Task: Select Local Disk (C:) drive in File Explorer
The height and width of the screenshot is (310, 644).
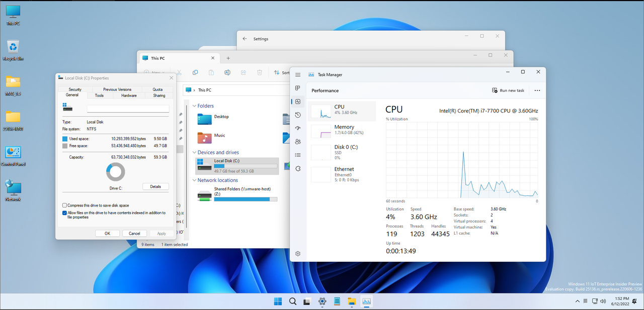Action: pyautogui.click(x=237, y=166)
